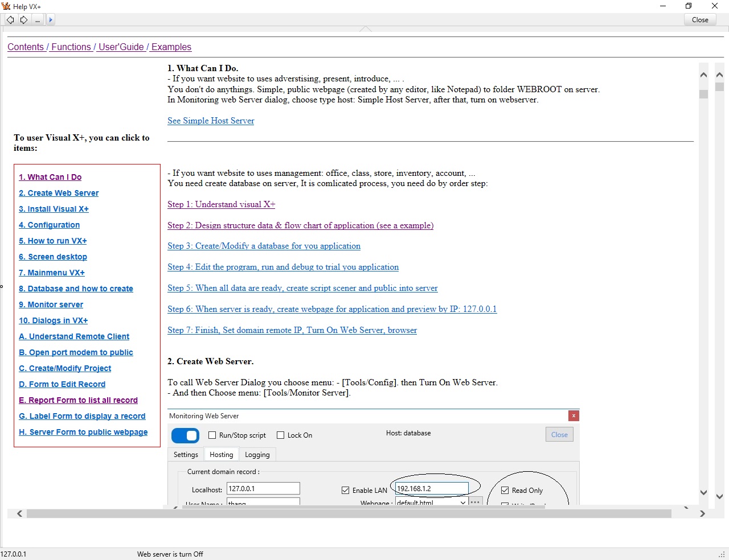This screenshot has height=560, width=729.
Task: Click the red X on Monitoring Web Server
Action: coord(574,416)
